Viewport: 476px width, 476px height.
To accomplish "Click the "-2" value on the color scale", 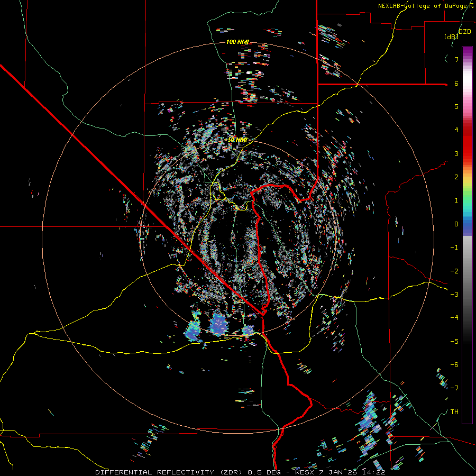I will 454,271.
